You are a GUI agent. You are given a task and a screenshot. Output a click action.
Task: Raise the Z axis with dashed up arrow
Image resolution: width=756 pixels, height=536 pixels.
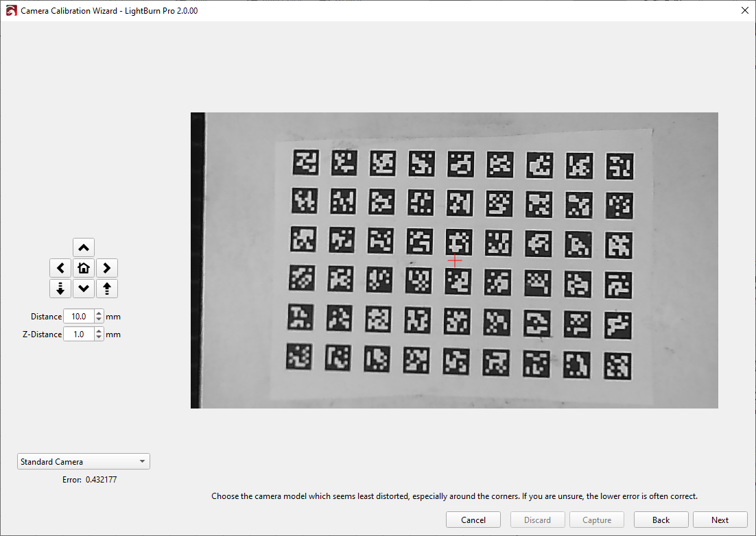[106, 289]
